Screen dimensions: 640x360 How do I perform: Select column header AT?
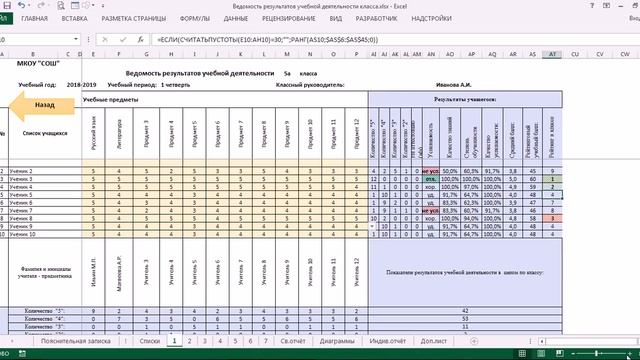point(552,54)
